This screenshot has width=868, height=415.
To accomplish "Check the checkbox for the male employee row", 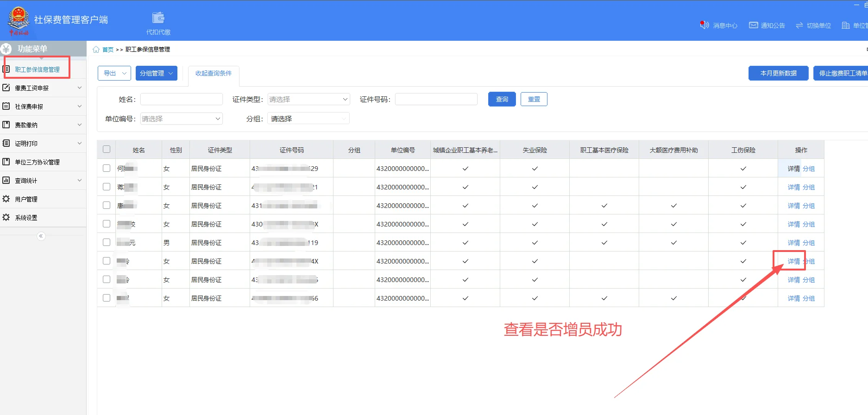I will (x=107, y=242).
